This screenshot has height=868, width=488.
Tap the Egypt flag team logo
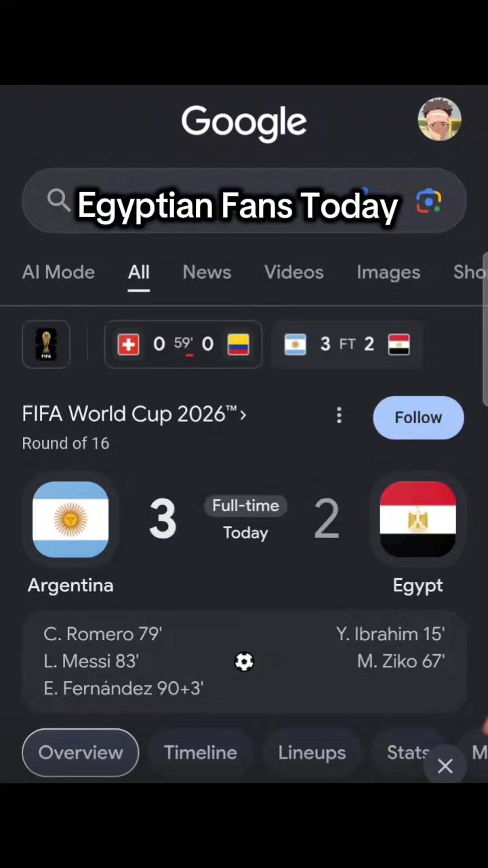[418, 519]
